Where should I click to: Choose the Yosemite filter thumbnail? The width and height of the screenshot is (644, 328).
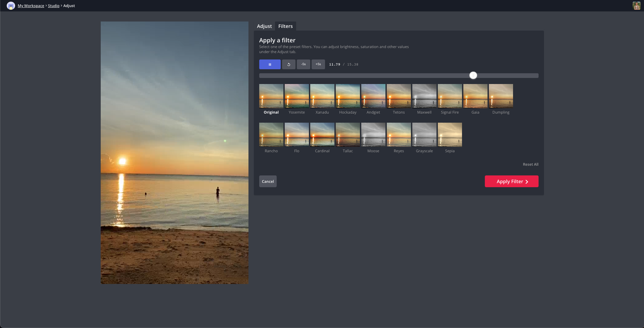click(x=296, y=96)
